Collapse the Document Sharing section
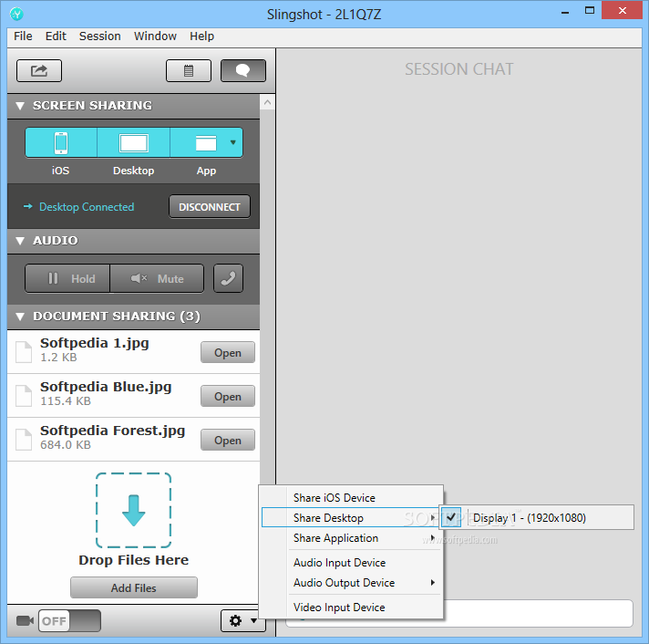Screen dimensions: 649x644 (19, 317)
